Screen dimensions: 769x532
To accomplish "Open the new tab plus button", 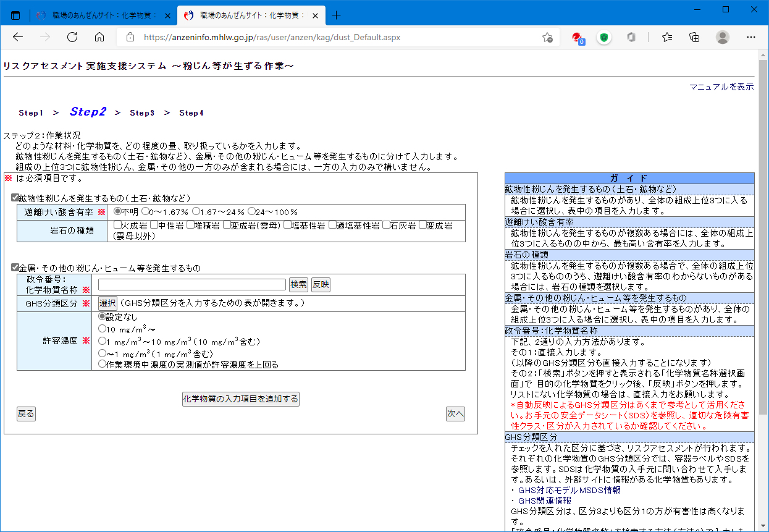I will tap(336, 15).
